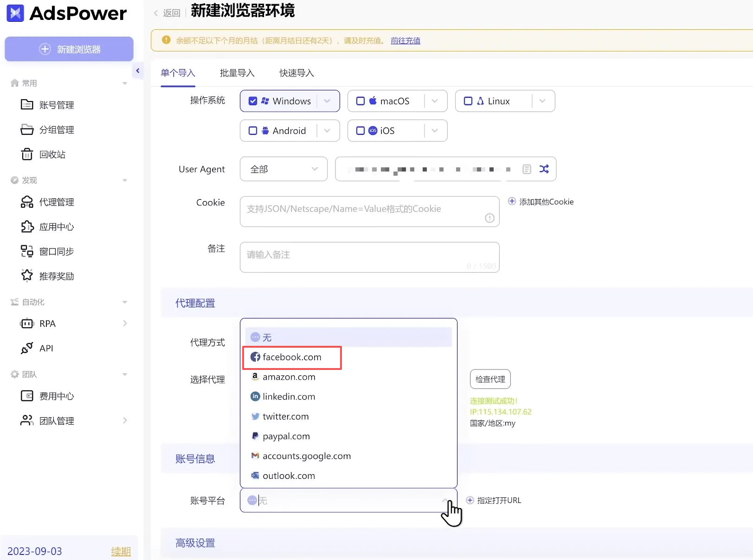
Task: Collapse the 账号平台 dropdown list
Action: (445, 501)
